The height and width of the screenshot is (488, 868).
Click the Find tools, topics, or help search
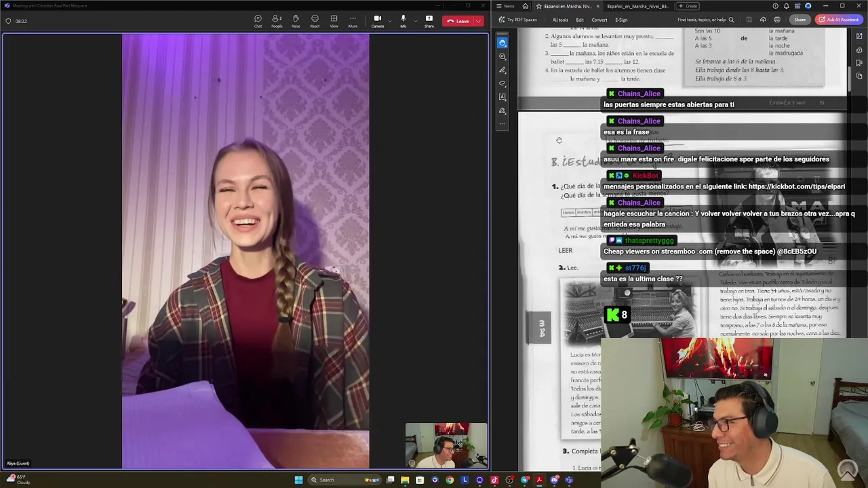click(x=705, y=20)
